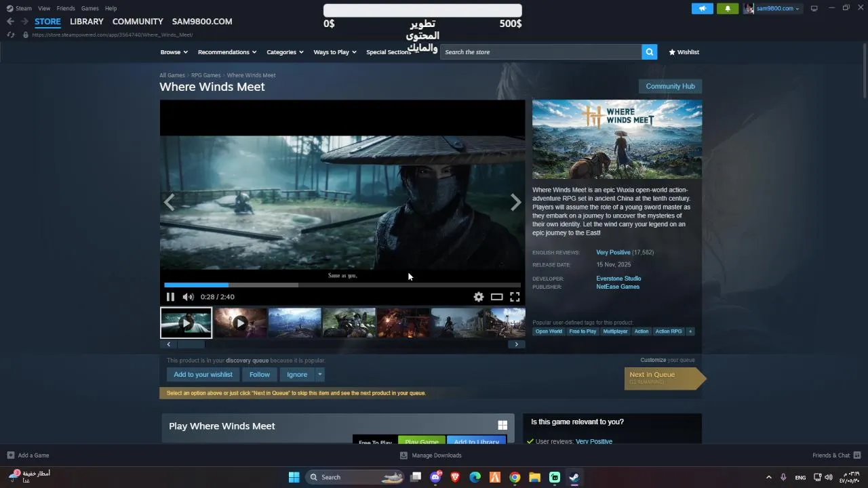868x488 pixels.
Task: Open Steam announcements megaphone icon
Action: click(x=703, y=8)
